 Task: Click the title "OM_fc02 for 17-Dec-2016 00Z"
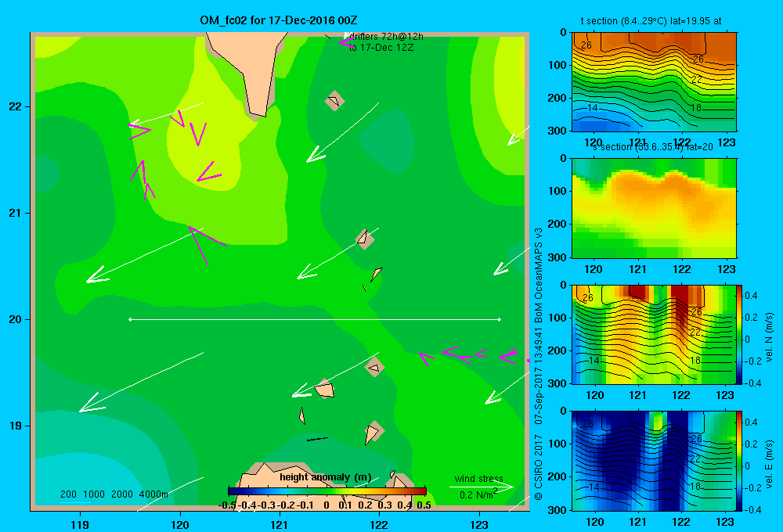(x=278, y=20)
